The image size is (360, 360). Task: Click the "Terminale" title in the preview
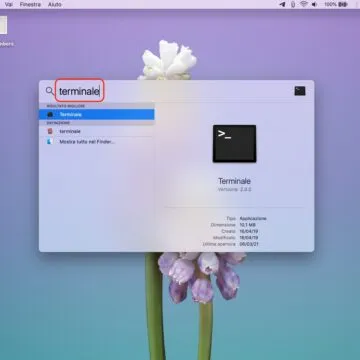pos(234,181)
